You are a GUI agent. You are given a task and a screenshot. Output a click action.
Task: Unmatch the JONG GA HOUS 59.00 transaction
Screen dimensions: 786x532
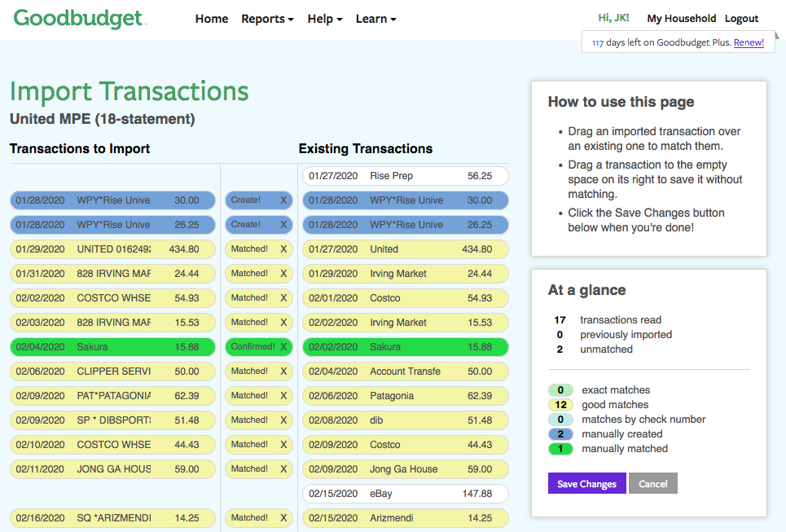click(x=283, y=468)
